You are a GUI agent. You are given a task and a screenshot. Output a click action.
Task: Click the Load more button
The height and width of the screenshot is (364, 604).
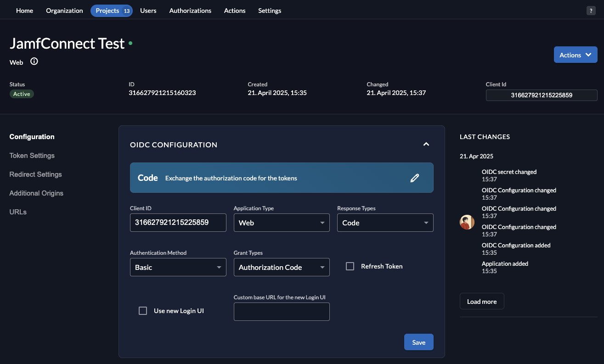pyautogui.click(x=482, y=302)
